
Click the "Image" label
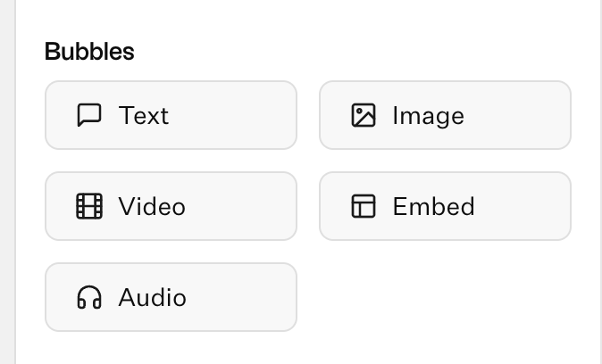[x=428, y=116]
